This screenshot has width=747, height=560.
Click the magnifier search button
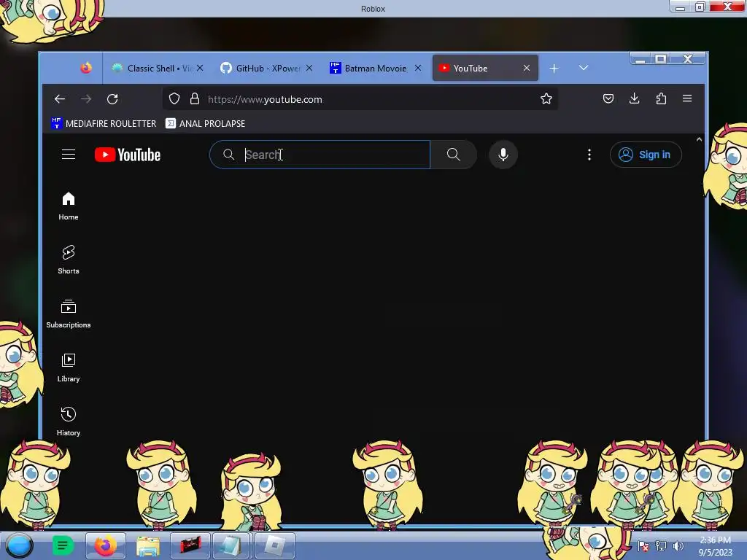453,155
